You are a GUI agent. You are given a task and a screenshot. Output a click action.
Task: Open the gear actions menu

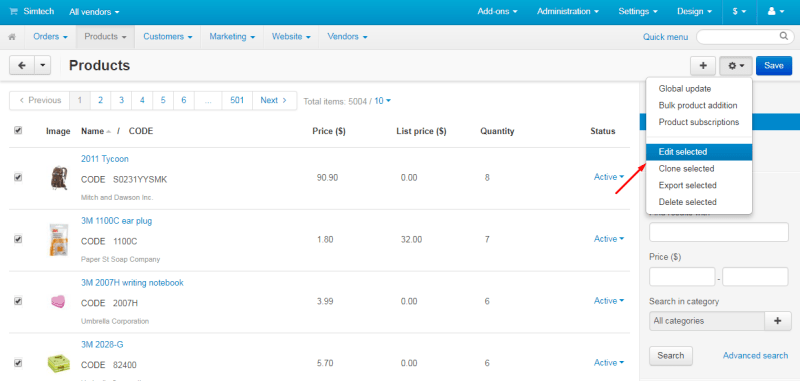coord(736,65)
